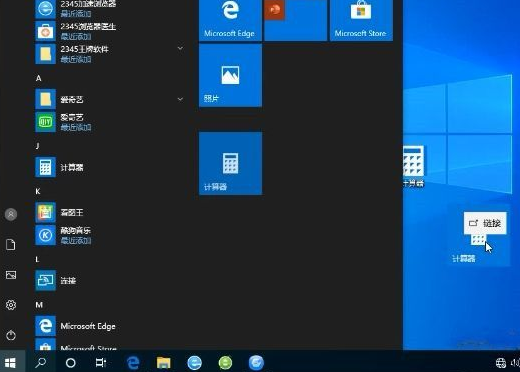Jump using the letter L header

pos(37,259)
